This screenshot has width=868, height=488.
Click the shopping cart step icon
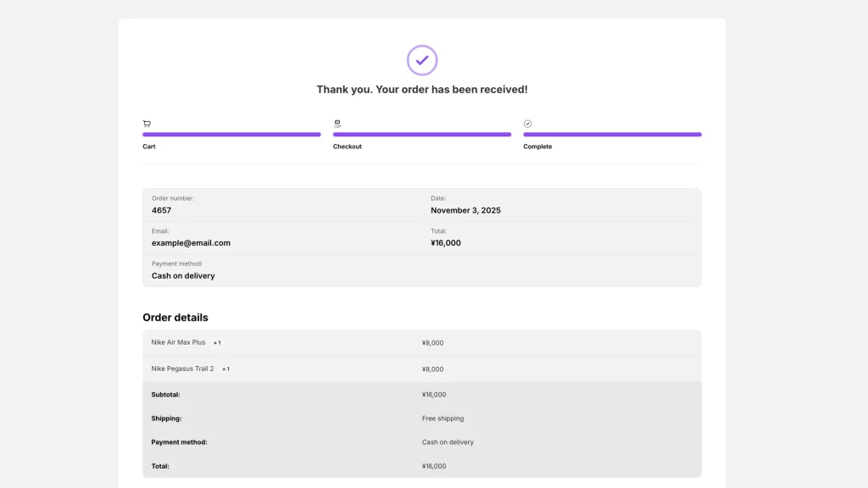click(147, 124)
